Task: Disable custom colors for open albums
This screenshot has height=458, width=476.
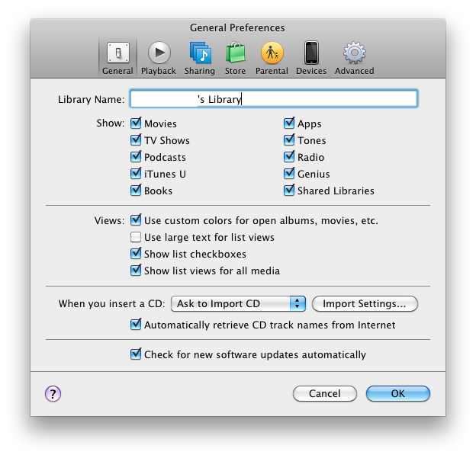Action: coord(136,220)
